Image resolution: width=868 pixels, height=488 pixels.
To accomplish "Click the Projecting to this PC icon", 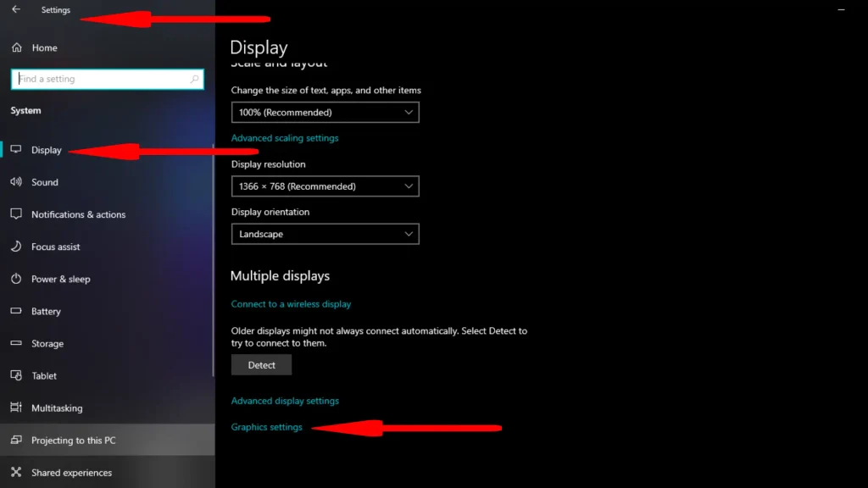I will coord(16,440).
